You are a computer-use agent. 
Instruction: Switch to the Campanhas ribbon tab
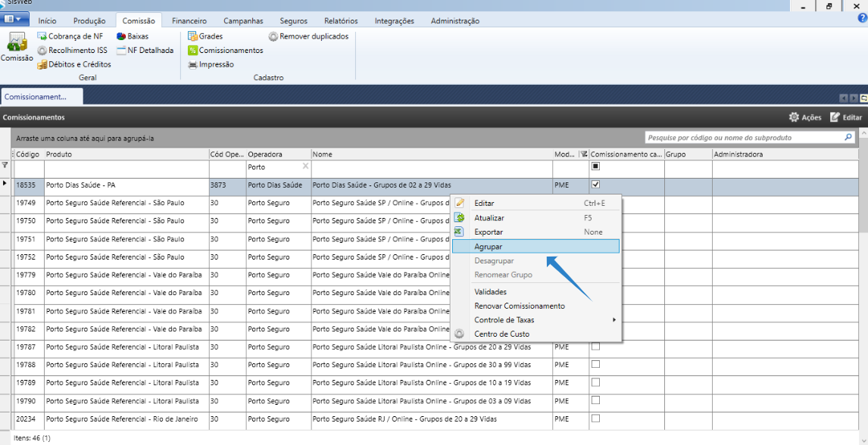point(243,21)
